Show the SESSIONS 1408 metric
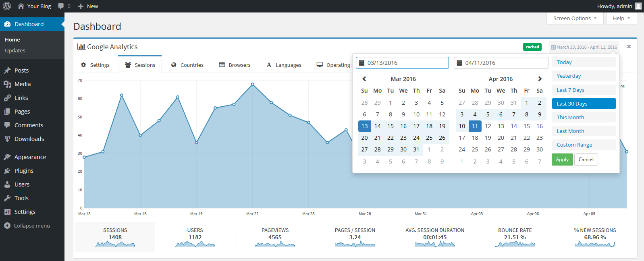 [x=115, y=237]
